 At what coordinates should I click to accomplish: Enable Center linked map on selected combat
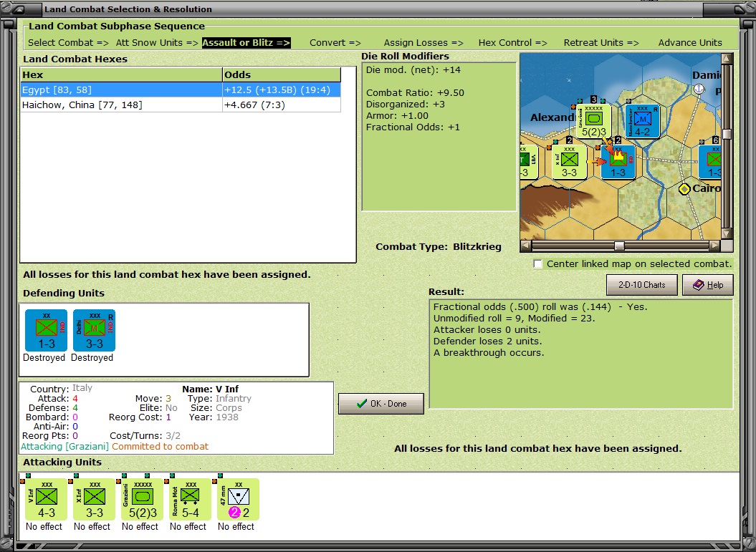538,264
